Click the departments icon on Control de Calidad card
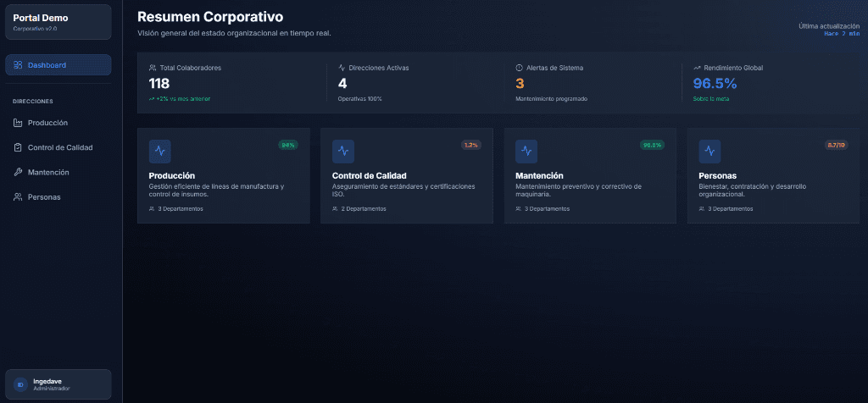This screenshot has height=403, width=868. (x=335, y=209)
